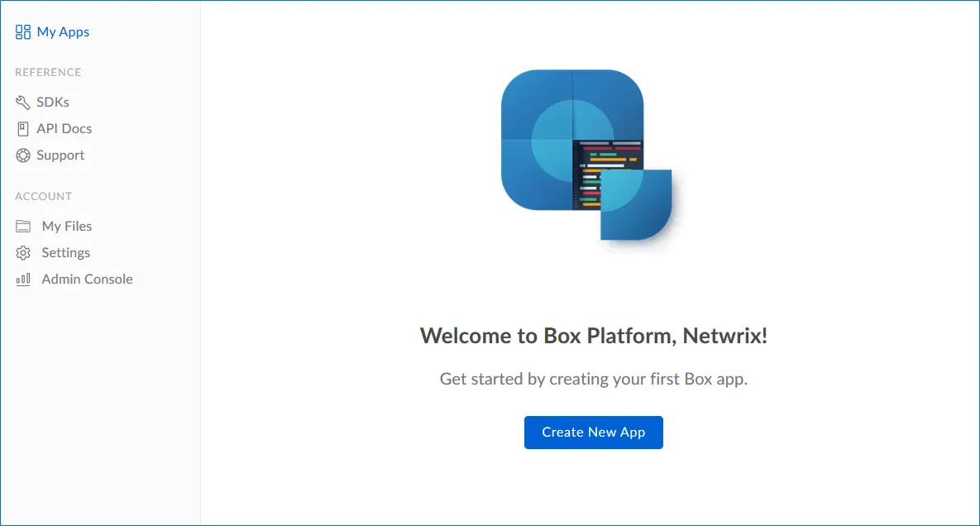Click the My Apps grid icon
This screenshot has width=980, height=526.
pyautogui.click(x=23, y=32)
